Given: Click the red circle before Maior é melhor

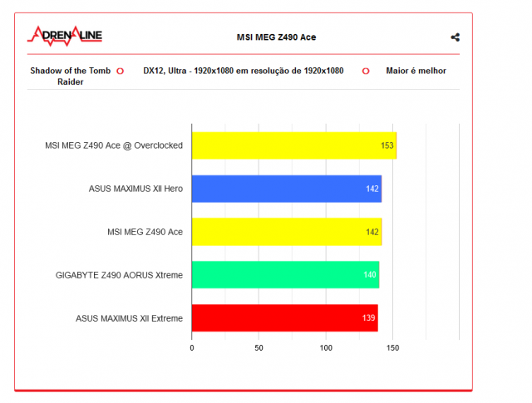Looking at the screenshot, I should click(x=366, y=71).
